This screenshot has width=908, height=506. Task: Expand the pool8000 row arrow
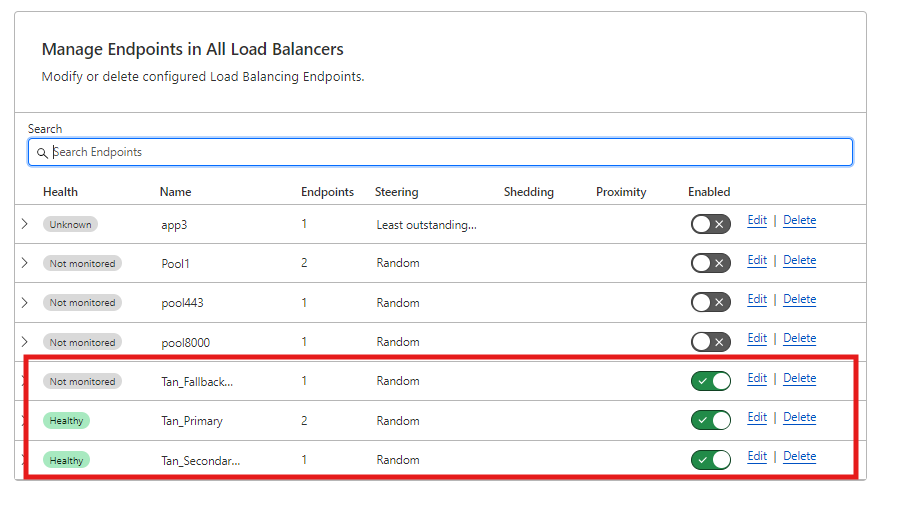(x=25, y=342)
